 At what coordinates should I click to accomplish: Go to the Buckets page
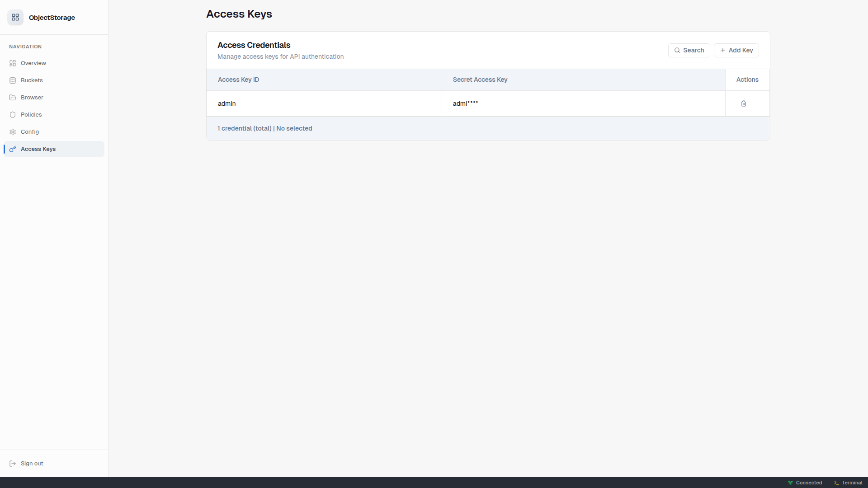click(32, 80)
